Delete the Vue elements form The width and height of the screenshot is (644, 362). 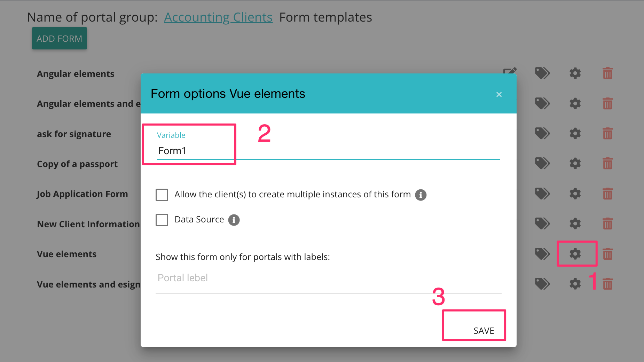(x=607, y=254)
